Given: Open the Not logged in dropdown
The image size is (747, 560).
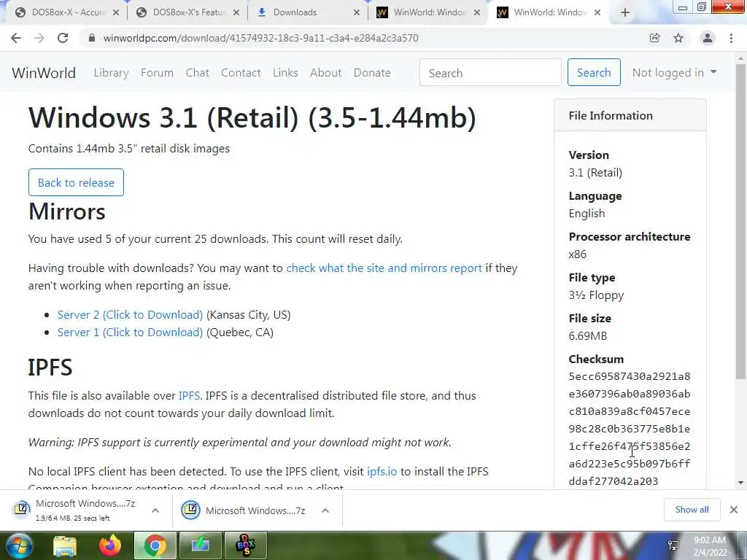Looking at the screenshot, I should [674, 72].
